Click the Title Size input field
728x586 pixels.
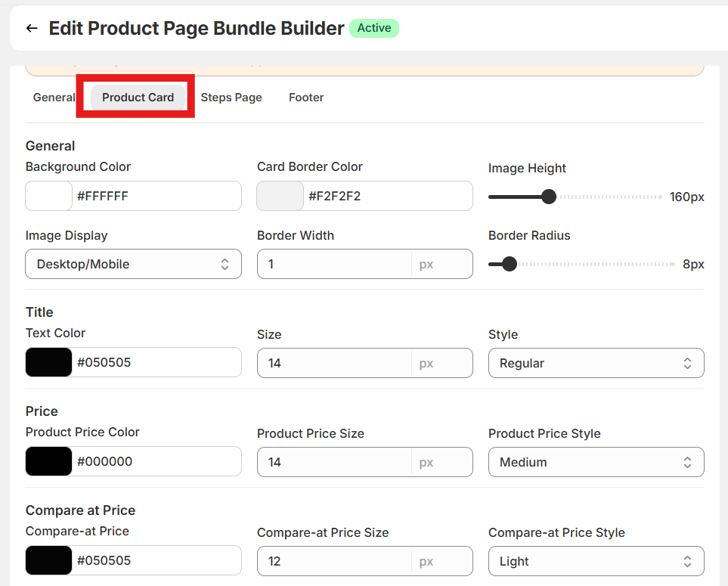[x=334, y=363]
